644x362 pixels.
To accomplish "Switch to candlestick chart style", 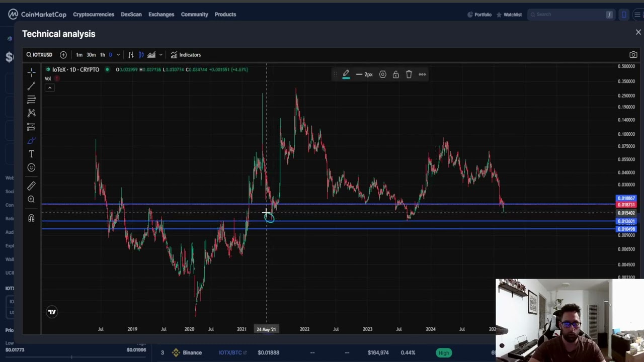I will [141, 55].
